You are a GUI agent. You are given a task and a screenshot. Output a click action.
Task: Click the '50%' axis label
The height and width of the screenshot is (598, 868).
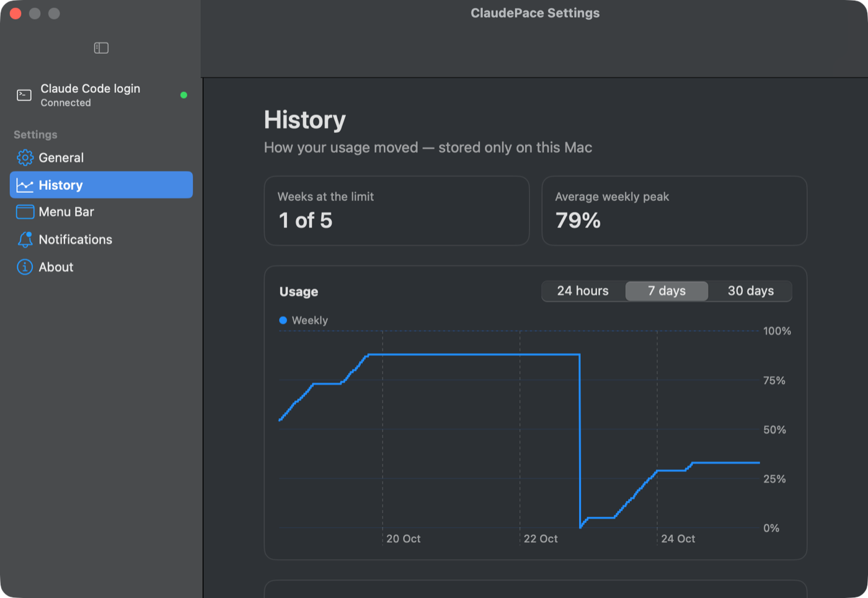774,430
